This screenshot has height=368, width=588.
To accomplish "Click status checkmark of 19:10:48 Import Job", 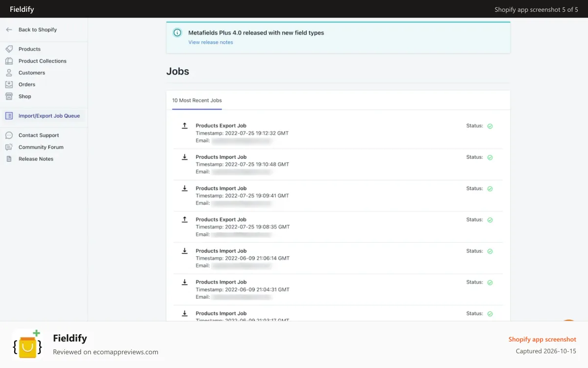I will (x=490, y=158).
